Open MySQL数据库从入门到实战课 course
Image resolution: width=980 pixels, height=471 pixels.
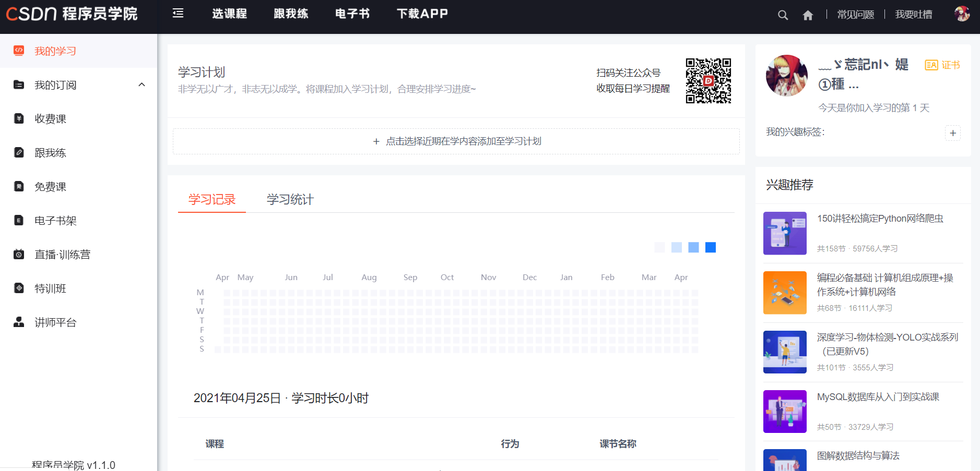coord(878,397)
